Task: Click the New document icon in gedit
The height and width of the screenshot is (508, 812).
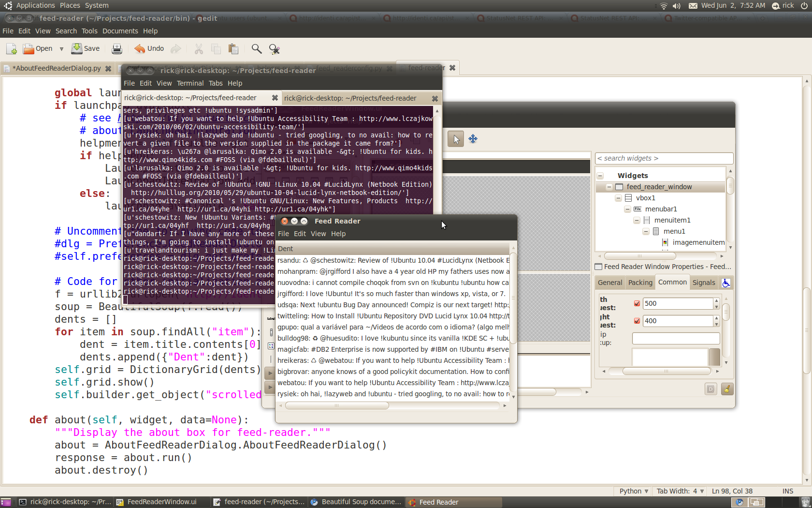Action: click(x=12, y=49)
